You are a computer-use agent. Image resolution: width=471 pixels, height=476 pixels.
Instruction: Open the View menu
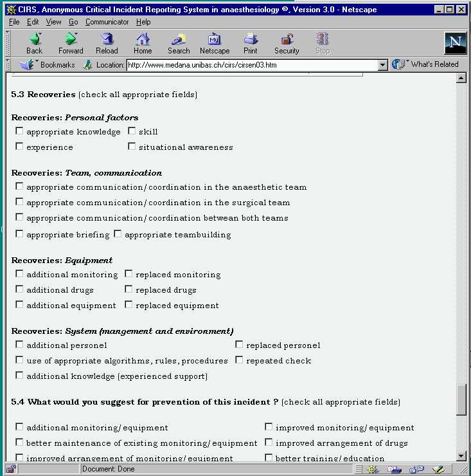click(x=53, y=22)
